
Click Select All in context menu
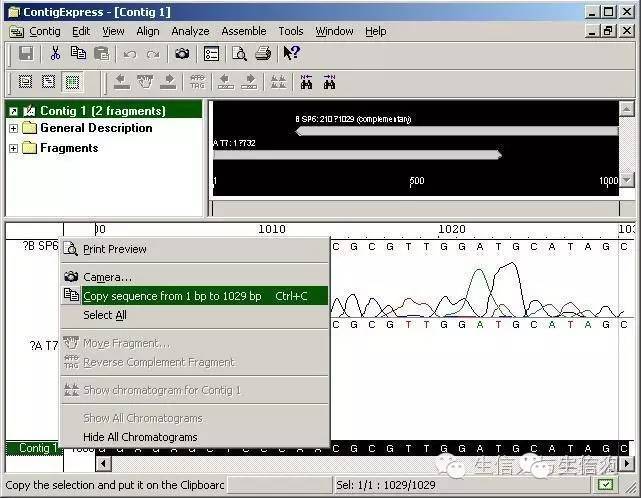pyautogui.click(x=105, y=315)
